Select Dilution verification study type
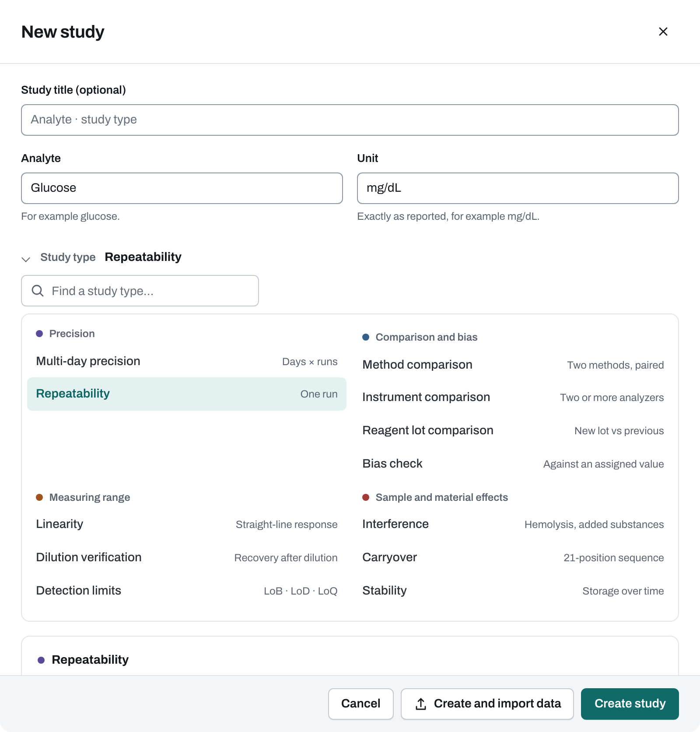The image size is (700, 732). [187, 557]
